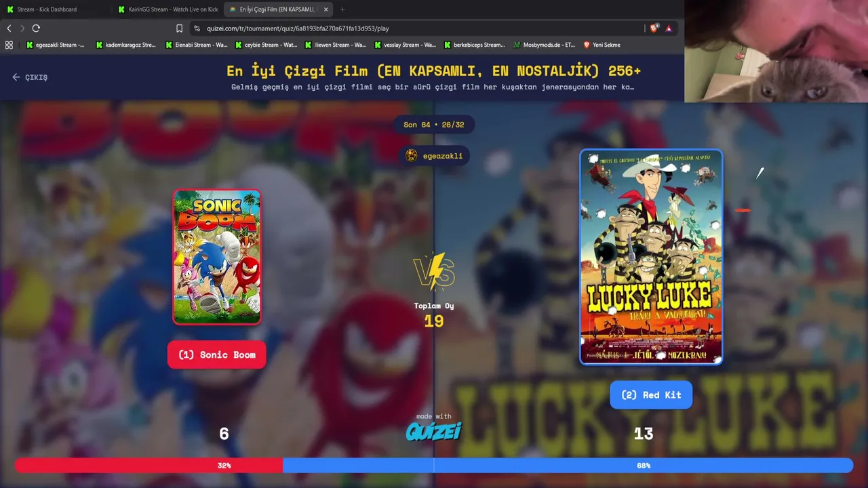Open a new tab with the plus icon
Viewport: 868px width, 488px height.
pyautogui.click(x=342, y=9)
